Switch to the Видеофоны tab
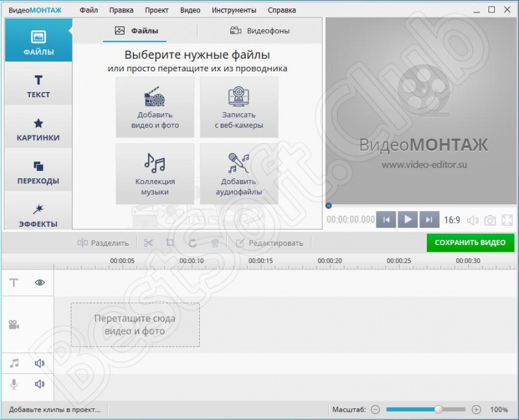This screenshot has width=519, height=420. point(260,30)
